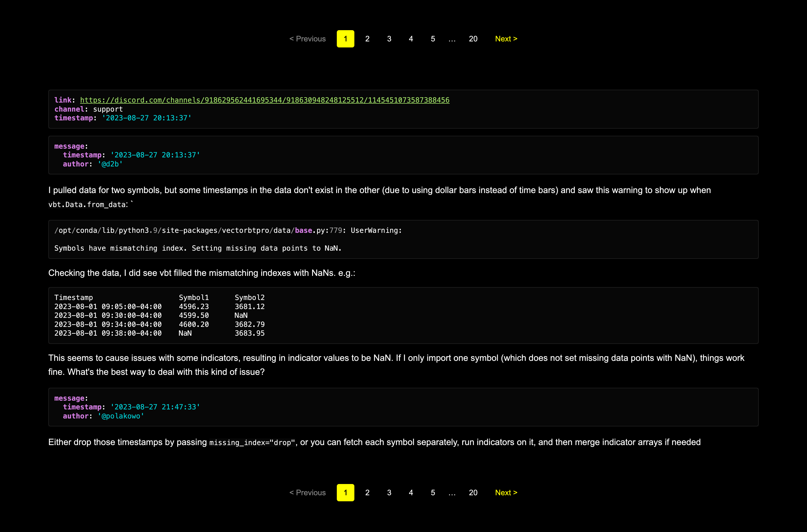Go to page 4 in top pagination
Viewport: 807px width, 532px height.
(411, 39)
